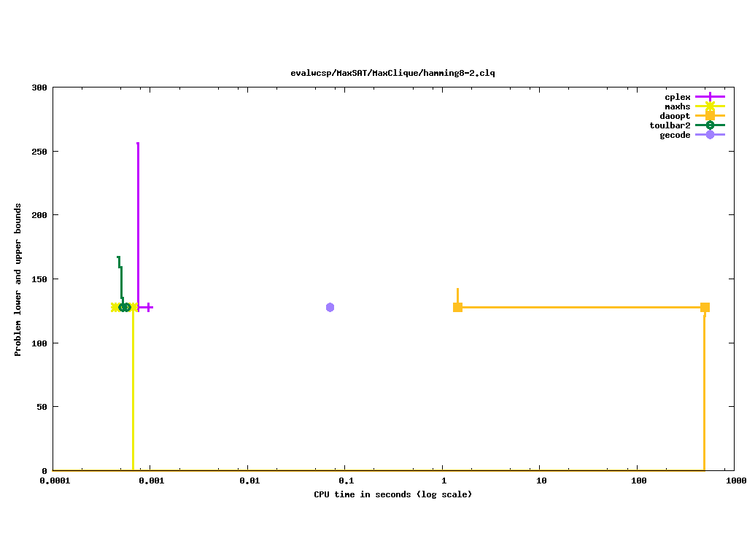Click the 300 tick label on y-axis
Viewport: 747px width, 560px height.
click(x=39, y=87)
